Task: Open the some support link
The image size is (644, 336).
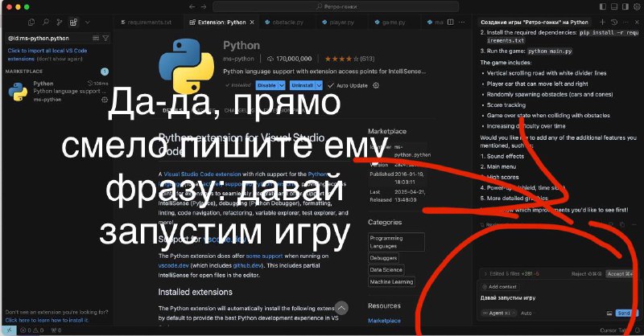Action: click(265, 256)
